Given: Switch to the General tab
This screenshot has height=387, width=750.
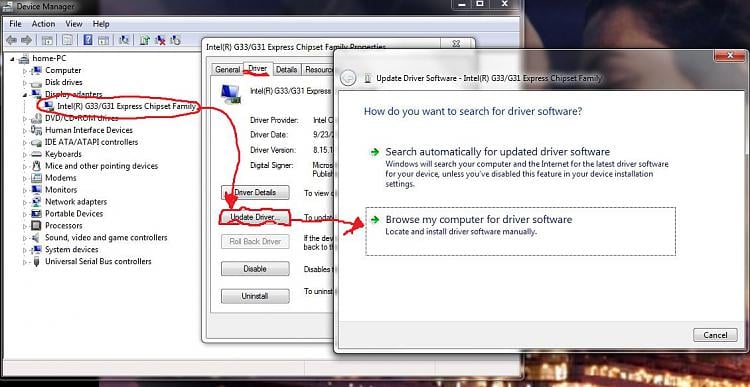Looking at the screenshot, I should point(227,69).
